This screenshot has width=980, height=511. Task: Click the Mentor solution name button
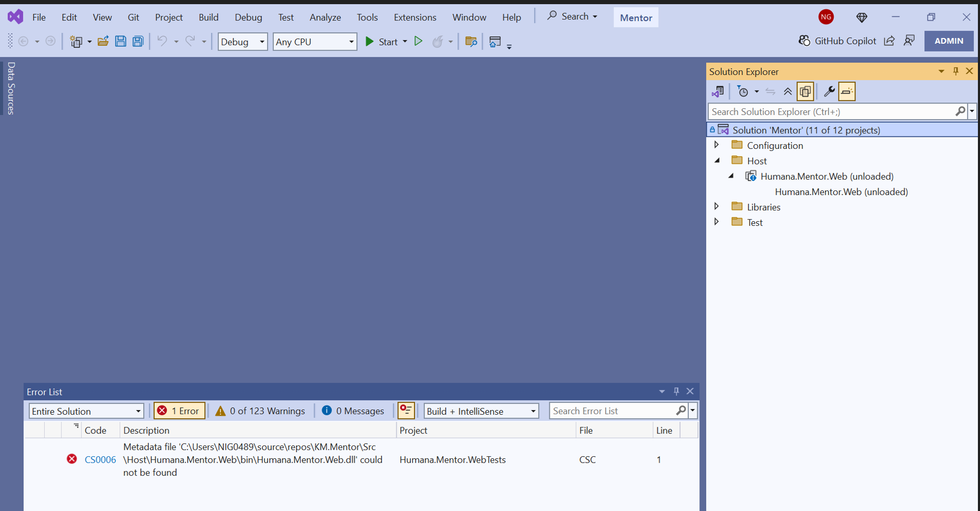pyautogui.click(x=636, y=18)
